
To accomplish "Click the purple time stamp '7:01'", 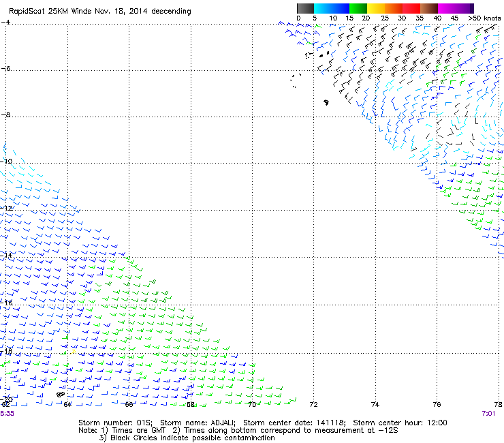I will pos(488,414).
